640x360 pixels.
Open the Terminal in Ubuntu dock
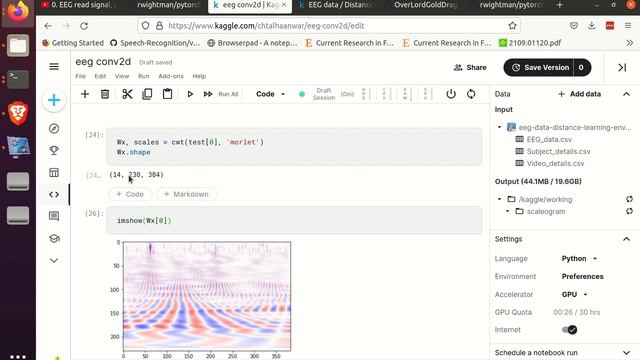point(18,79)
